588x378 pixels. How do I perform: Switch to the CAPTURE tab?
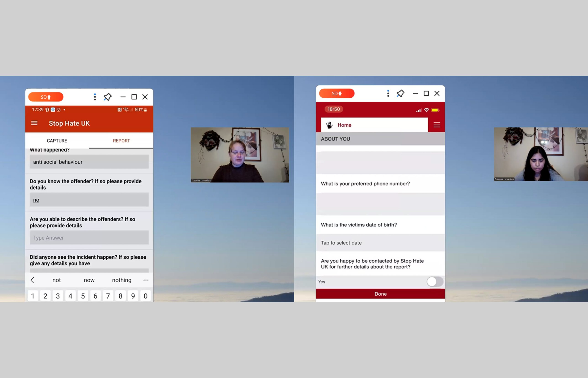click(x=57, y=141)
